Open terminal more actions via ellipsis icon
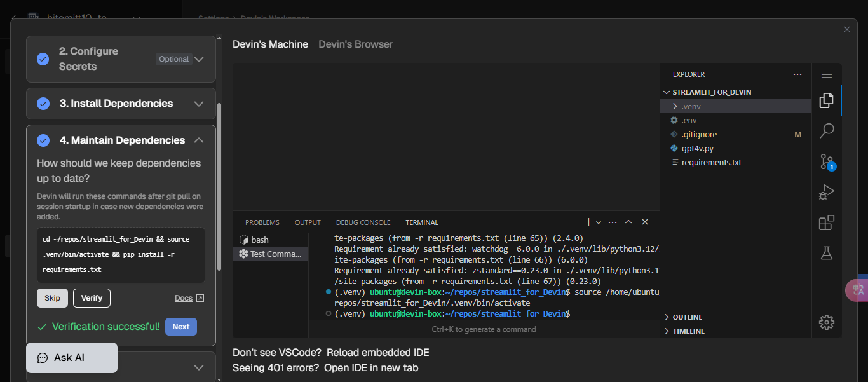Screen dimensions: 868x382 point(612,222)
